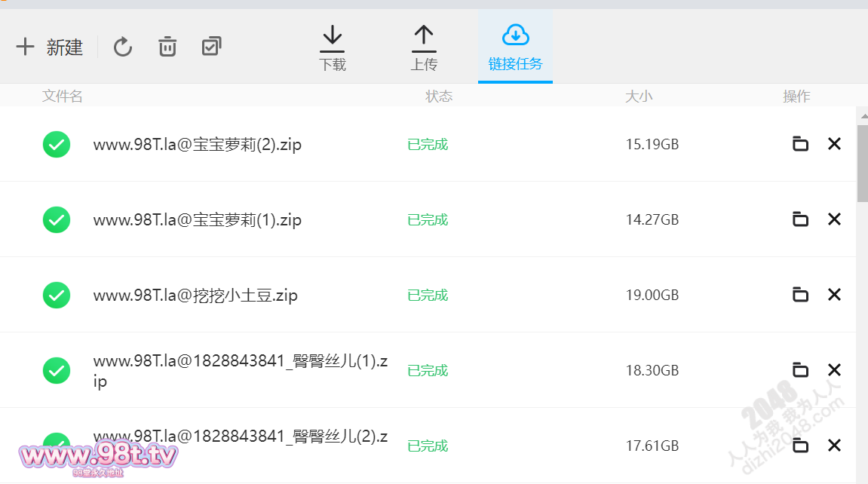Viewport: 868px width, 484px height.
Task: Click the 18.30GB size value
Action: 652,370
